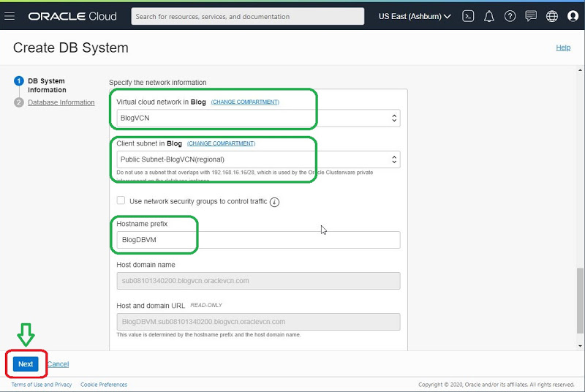
Task: Open Terms of Use and Privacy
Action: [x=42, y=385]
